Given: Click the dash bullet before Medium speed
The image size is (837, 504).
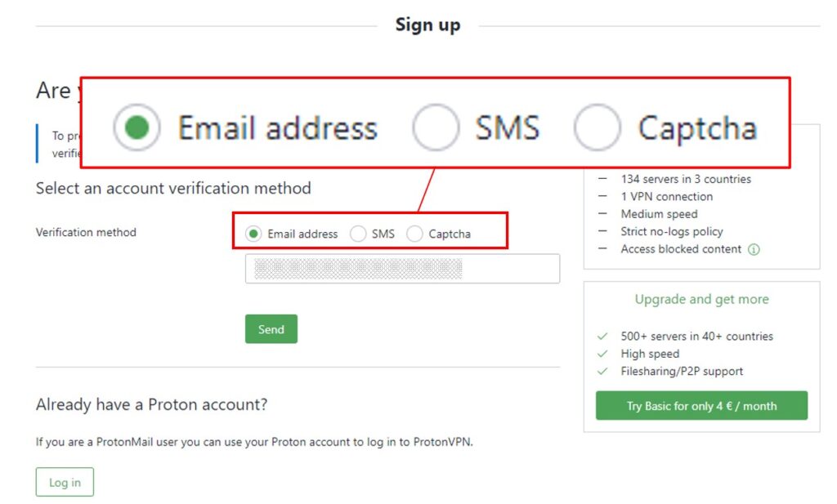Looking at the screenshot, I should pos(603,214).
